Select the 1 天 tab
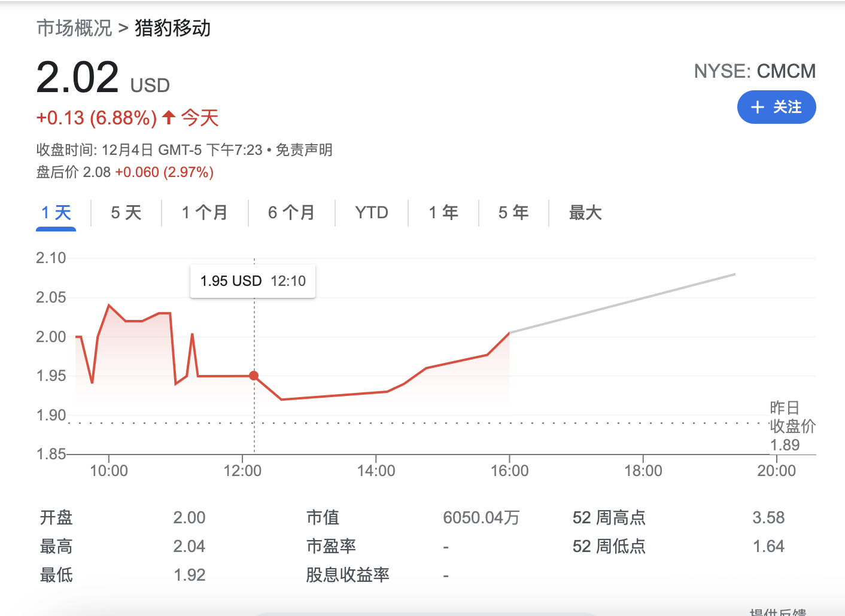 (56, 213)
